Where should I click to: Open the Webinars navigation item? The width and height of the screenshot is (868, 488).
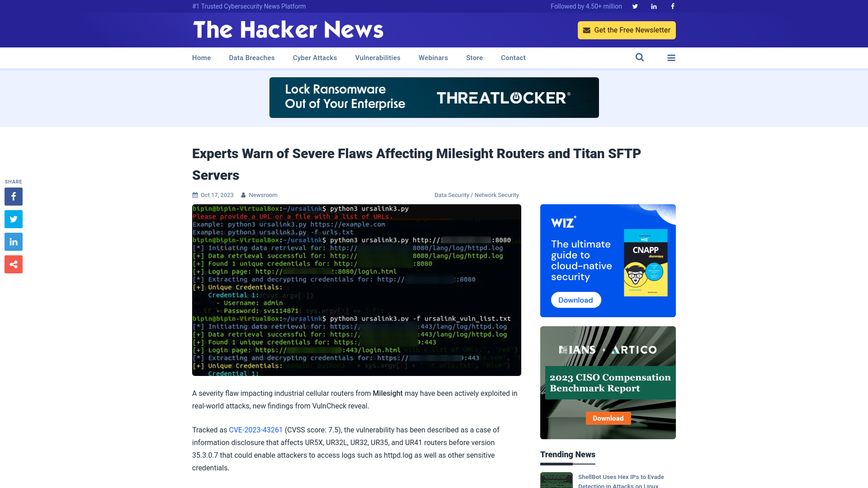pyautogui.click(x=433, y=58)
